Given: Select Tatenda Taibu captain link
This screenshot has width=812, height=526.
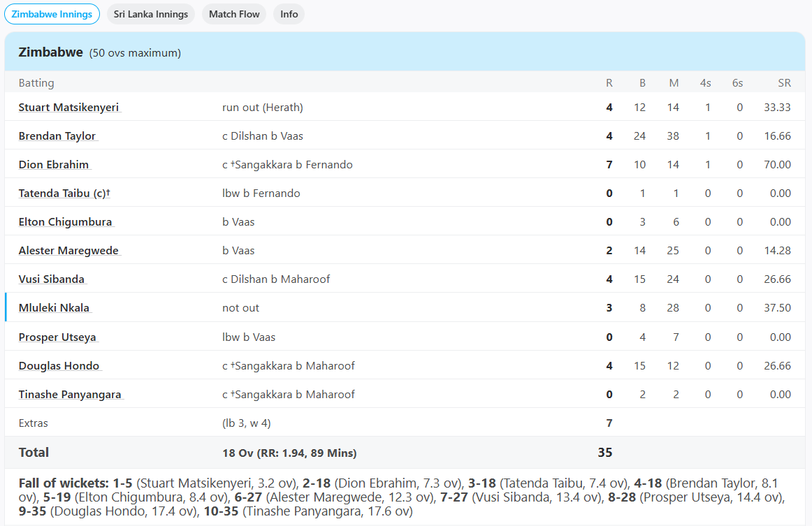Looking at the screenshot, I should [64, 193].
